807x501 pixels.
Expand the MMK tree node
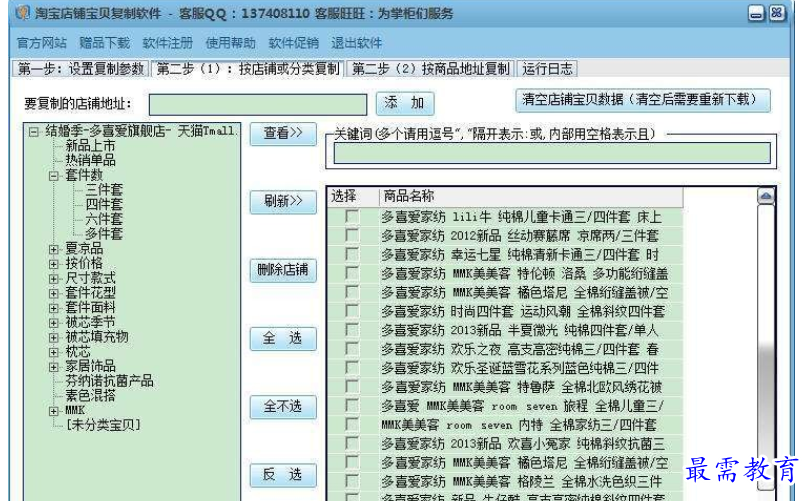(x=54, y=411)
